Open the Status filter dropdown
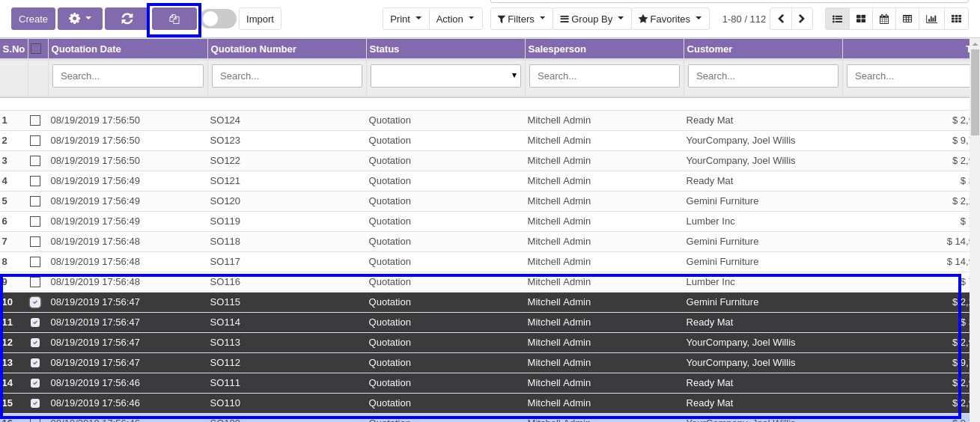Viewport: 980px width, 422px height. click(445, 76)
